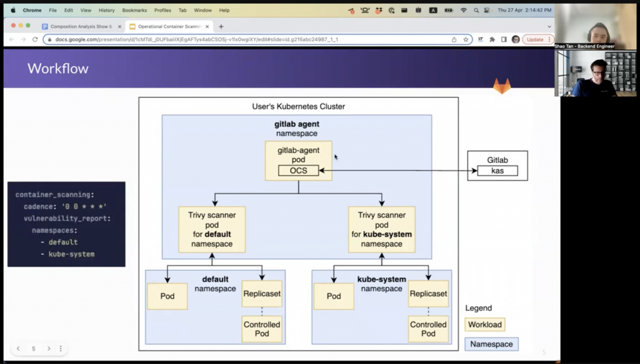Open the Bookmarks menu

pos(134,10)
